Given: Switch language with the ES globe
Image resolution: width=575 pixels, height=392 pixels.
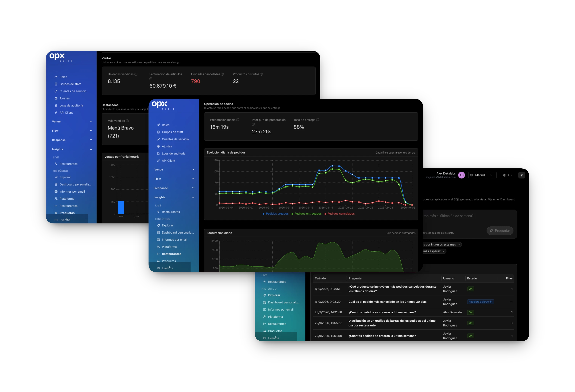Looking at the screenshot, I should click(507, 175).
